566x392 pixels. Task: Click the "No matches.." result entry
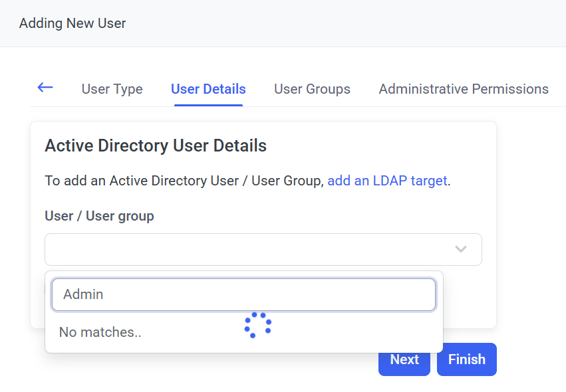(100, 332)
